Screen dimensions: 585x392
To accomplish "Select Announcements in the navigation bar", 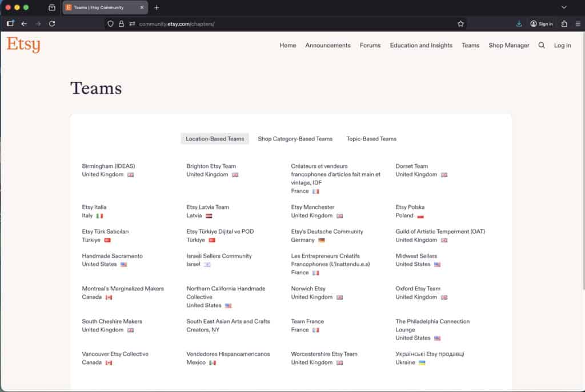I will pyautogui.click(x=327, y=45).
